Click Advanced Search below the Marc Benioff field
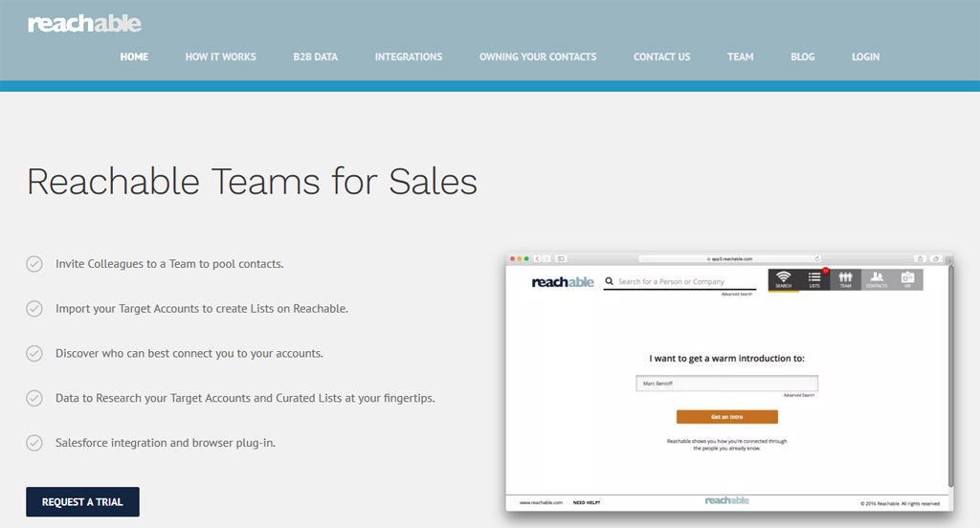980x528 pixels. pos(799,396)
